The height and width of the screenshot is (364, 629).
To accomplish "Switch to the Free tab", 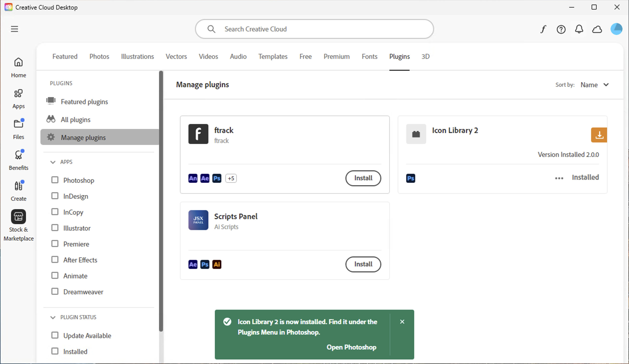I will [306, 56].
